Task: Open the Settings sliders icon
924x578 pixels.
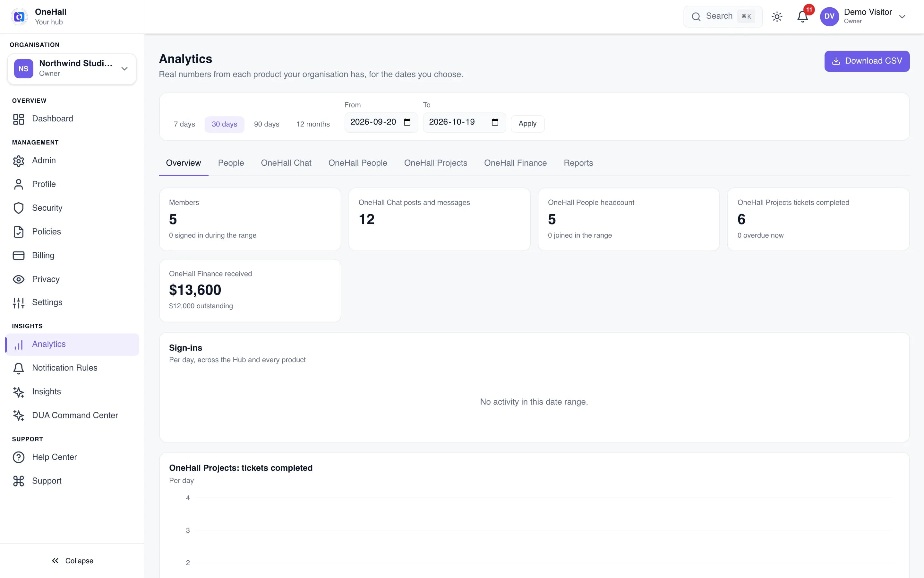Action: [18, 302]
